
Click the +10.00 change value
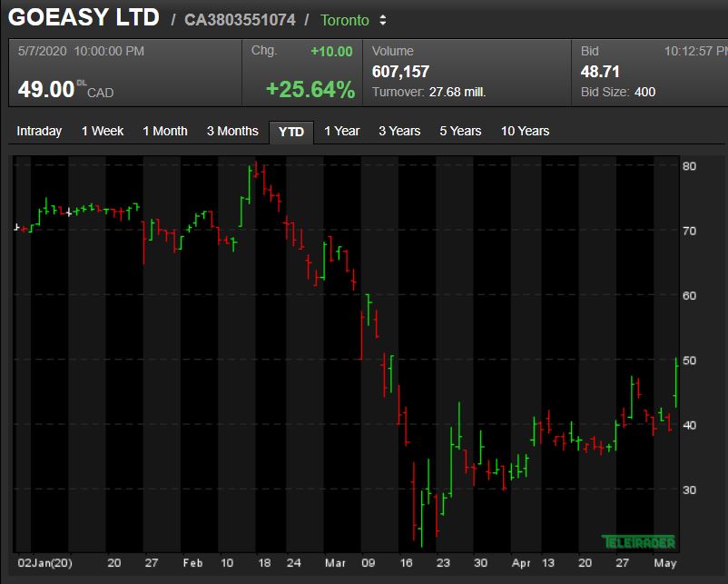click(331, 52)
